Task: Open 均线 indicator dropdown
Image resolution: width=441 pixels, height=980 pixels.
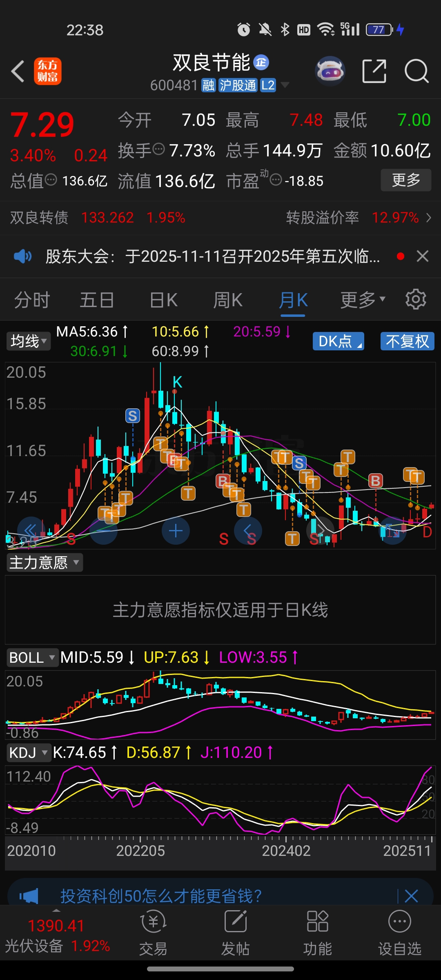Action: click(29, 341)
